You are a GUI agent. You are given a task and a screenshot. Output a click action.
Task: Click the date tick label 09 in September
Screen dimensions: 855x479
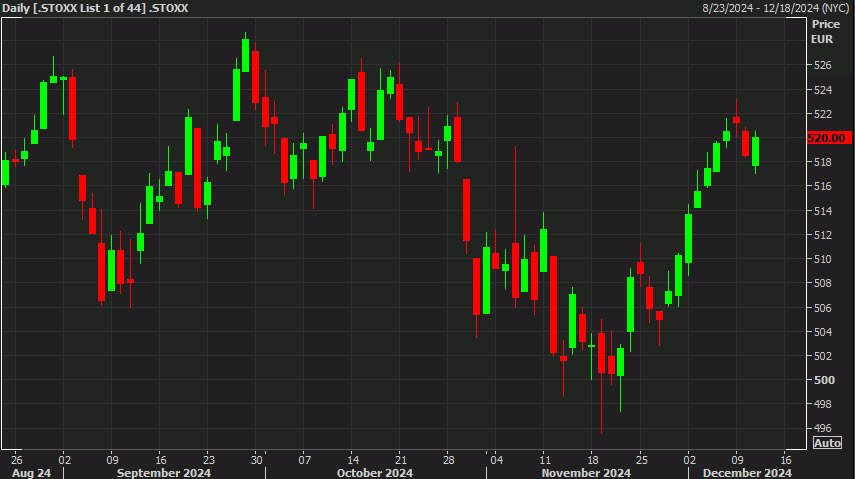(112, 459)
